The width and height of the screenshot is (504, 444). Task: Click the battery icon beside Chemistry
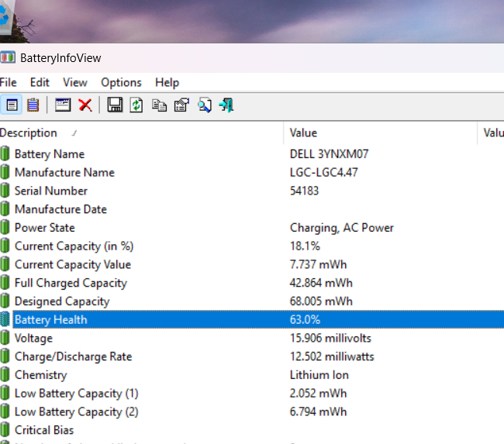click(x=5, y=374)
